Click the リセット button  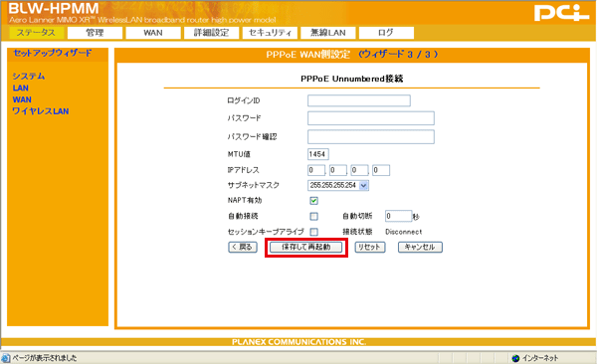click(x=370, y=247)
